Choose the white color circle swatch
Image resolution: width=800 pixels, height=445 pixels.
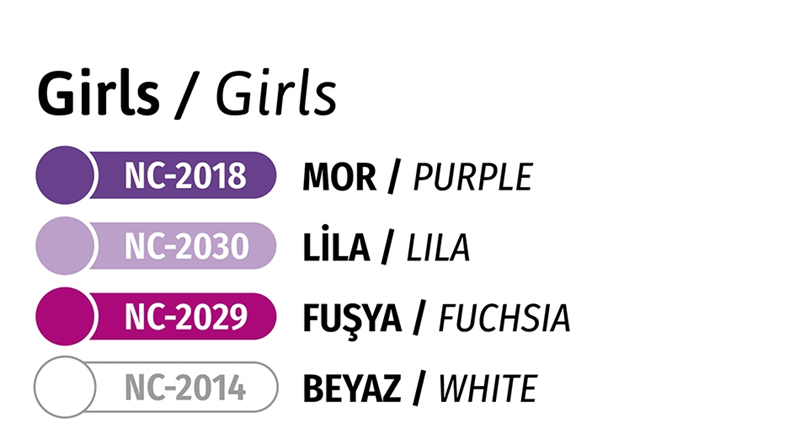pos(64,386)
